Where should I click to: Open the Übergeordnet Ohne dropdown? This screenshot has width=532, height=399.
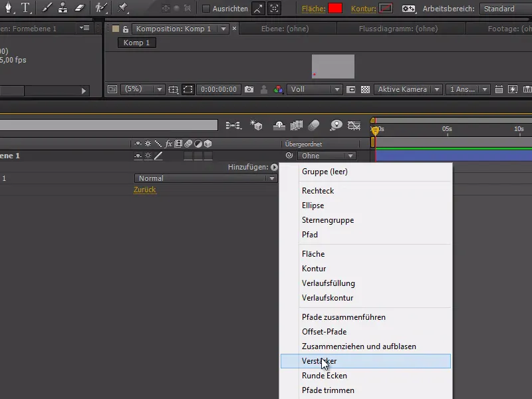pos(327,156)
